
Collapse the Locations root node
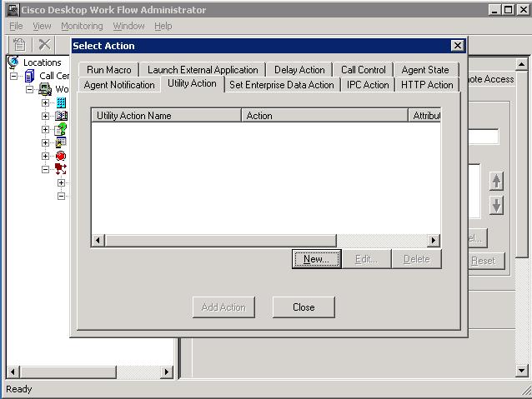click(13, 76)
